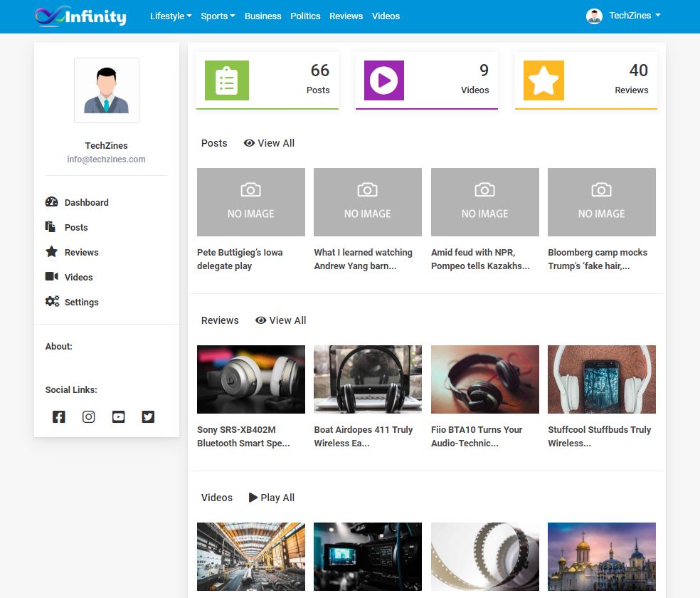Select Settings in the sidebar menu
The width and height of the screenshot is (700, 598).
pos(81,302)
